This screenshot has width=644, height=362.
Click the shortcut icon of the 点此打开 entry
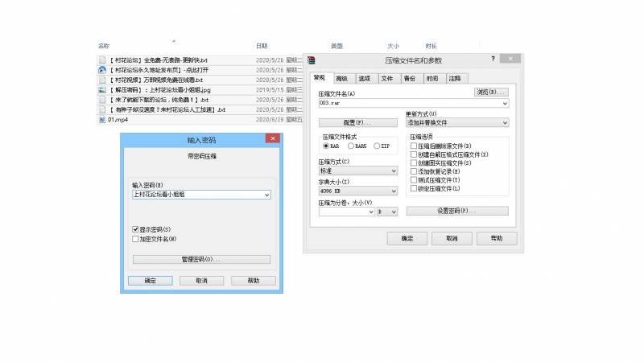[102, 70]
